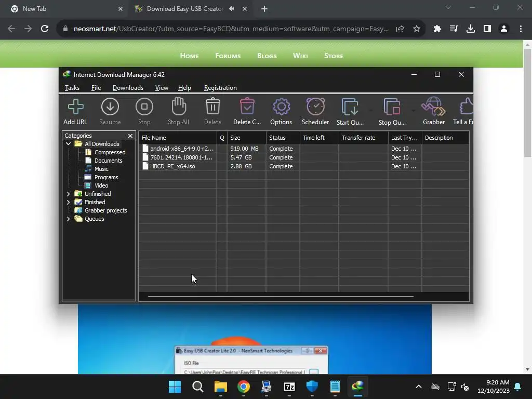Image resolution: width=532 pixels, height=399 pixels.
Task: Click Home link on NeoSmart page
Action: (x=189, y=56)
